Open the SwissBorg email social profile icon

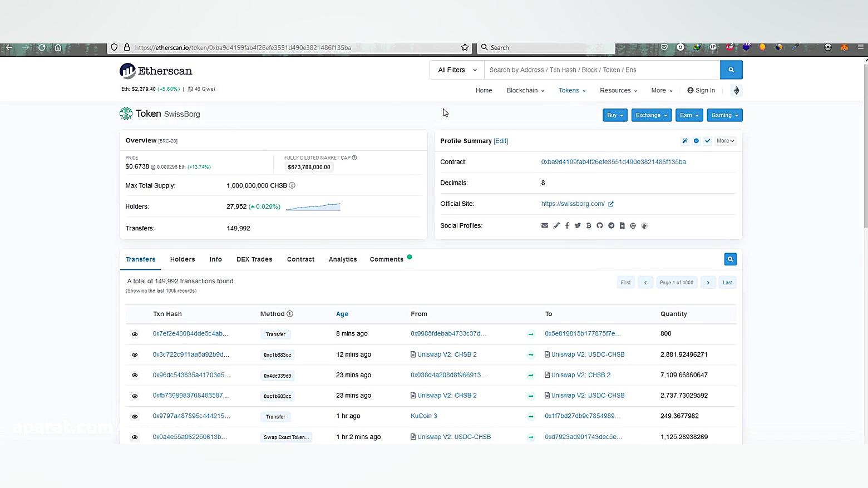click(545, 225)
